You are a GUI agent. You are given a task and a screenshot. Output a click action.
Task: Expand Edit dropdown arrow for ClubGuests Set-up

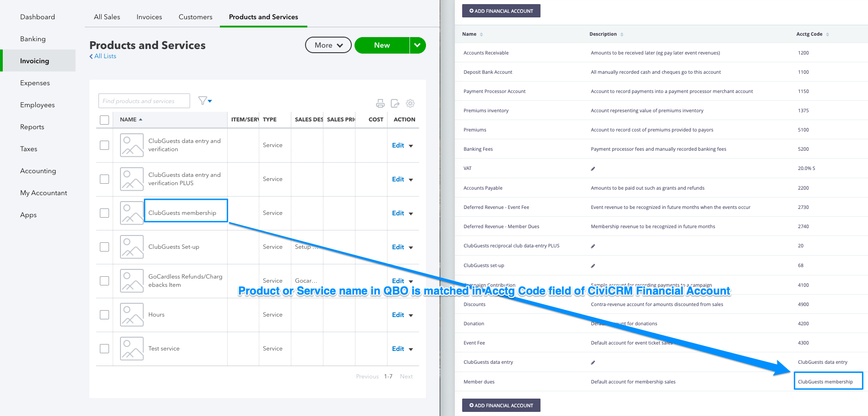[x=411, y=248]
